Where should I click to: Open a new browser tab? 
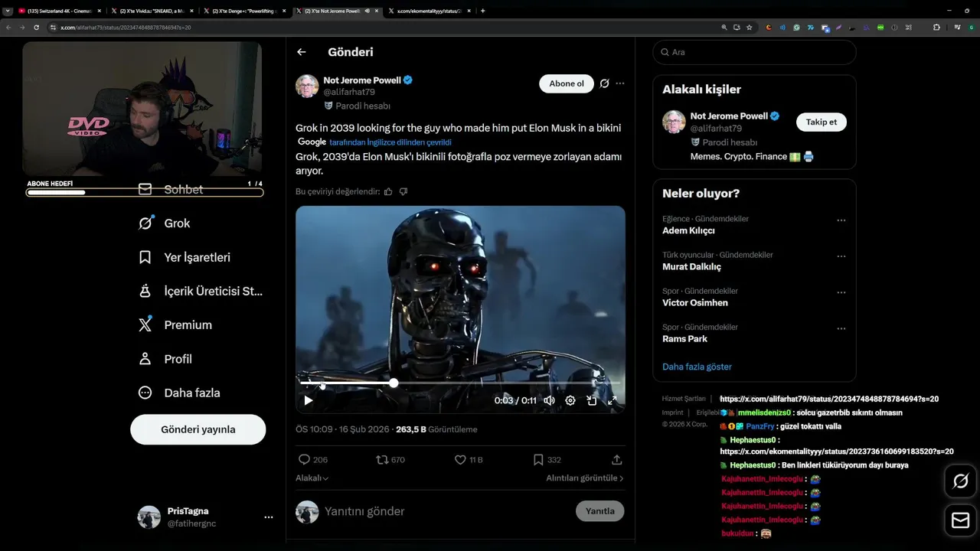click(x=482, y=11)
